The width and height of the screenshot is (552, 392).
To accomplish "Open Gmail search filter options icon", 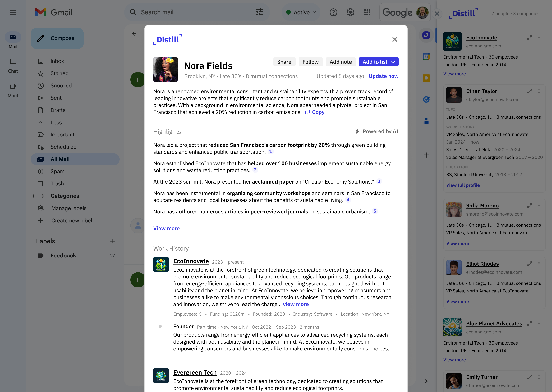I will (259, 12).
